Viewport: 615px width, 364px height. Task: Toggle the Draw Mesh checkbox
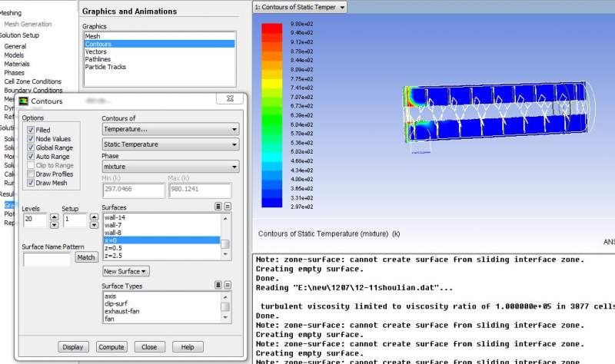click(x=31, y=183)
